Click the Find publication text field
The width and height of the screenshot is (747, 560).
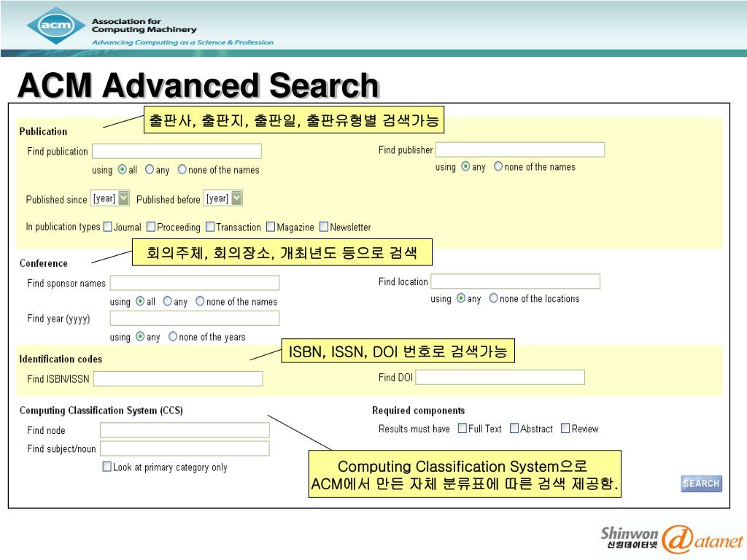pyautogui.click(x=177, y=151)
